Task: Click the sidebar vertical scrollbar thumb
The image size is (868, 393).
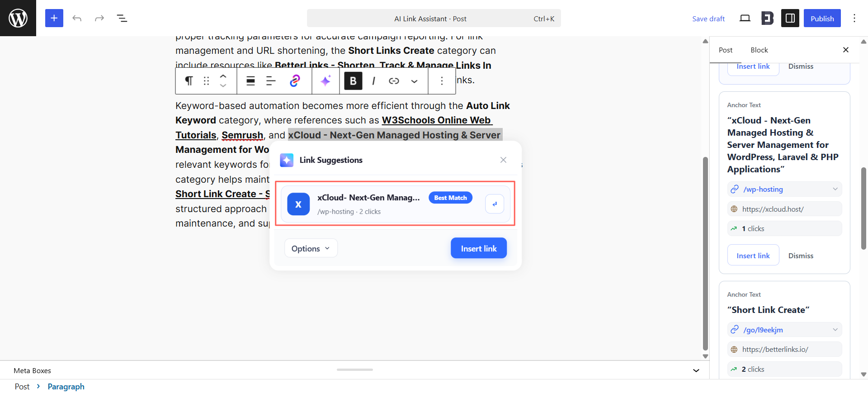Action: pyautogui.click(x=863, y=208)
